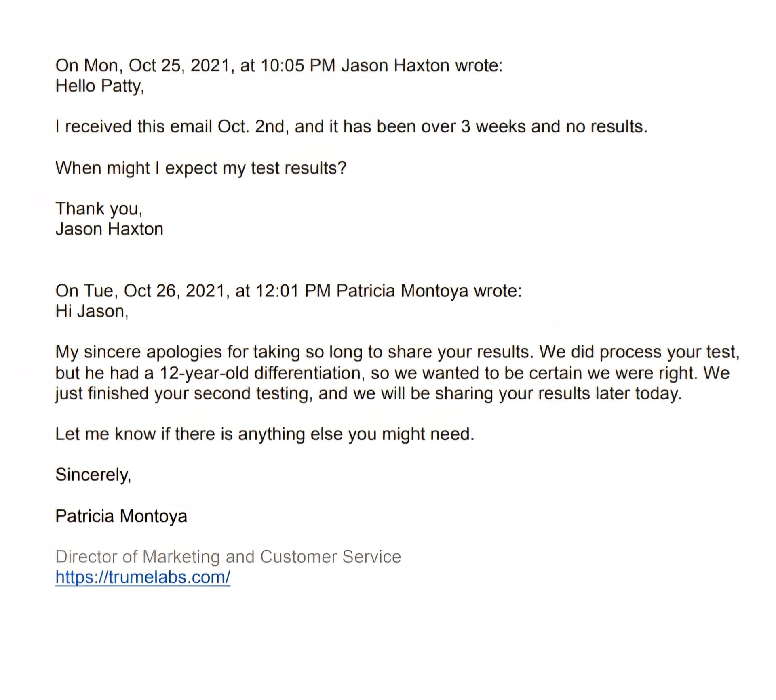Click 'Let me know if there is anything' line
Viewport: 776px width, 700px height.
point(265,434)
